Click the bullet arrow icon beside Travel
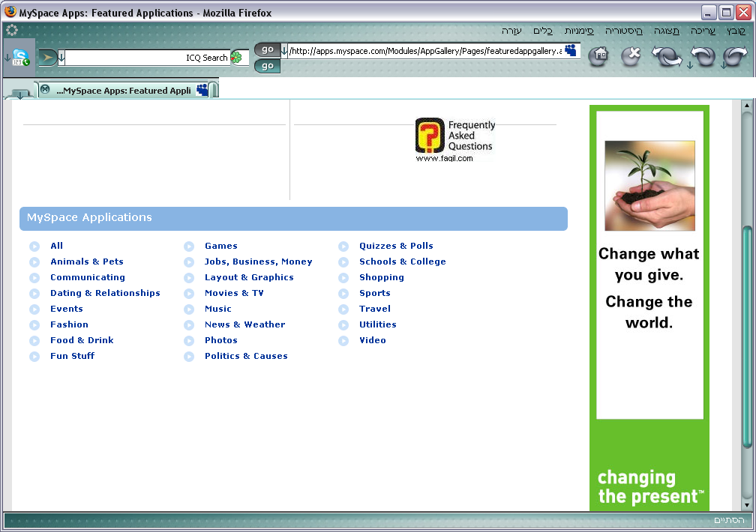 tap(343, 309)
